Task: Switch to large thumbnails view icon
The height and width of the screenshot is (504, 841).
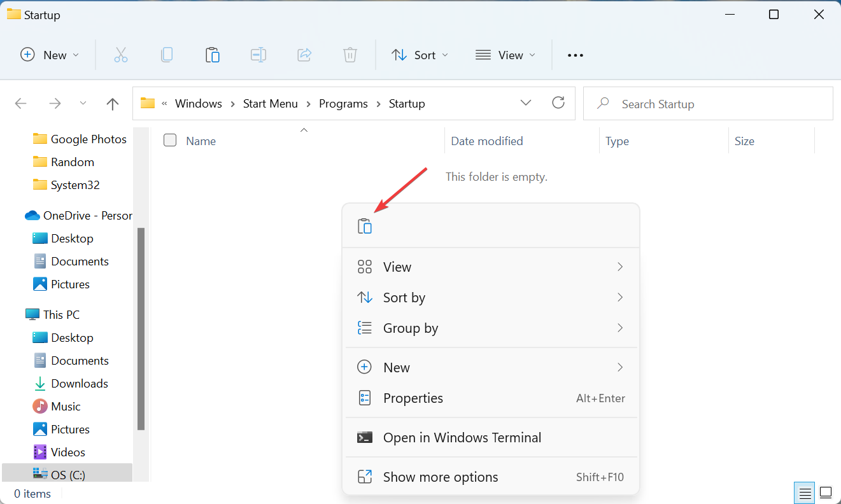Action: [x=826, y=493]
